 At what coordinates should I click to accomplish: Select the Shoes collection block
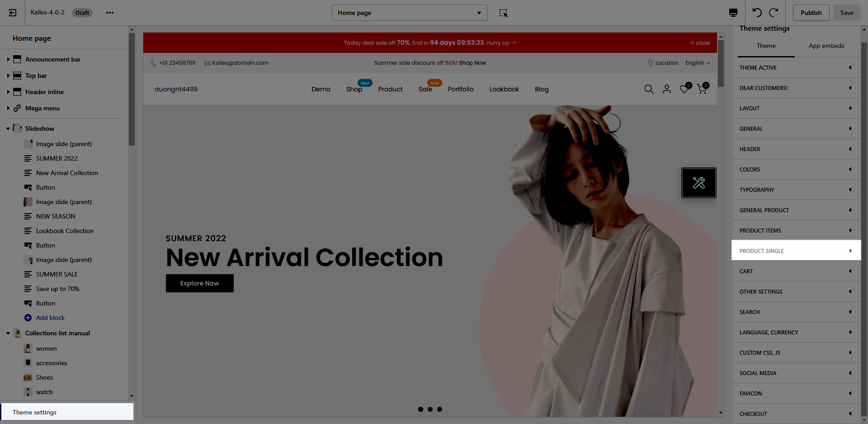click(x=44, y=377)
